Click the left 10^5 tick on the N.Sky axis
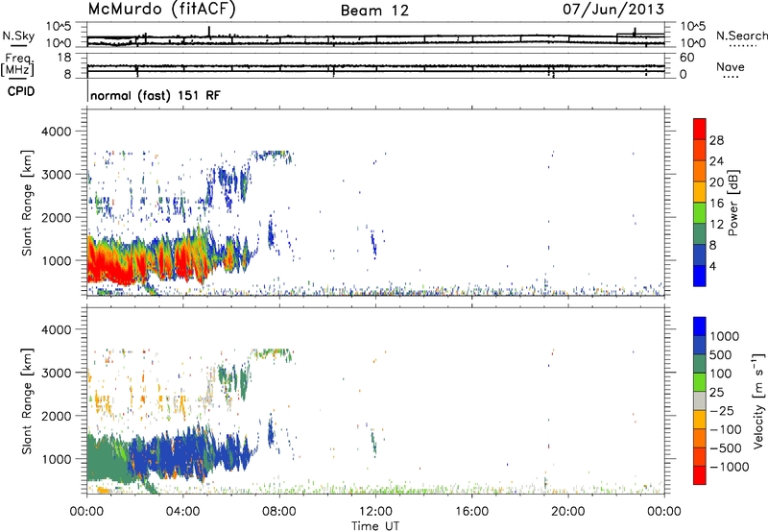Screen dimensions: 768x532 point(59,27)
